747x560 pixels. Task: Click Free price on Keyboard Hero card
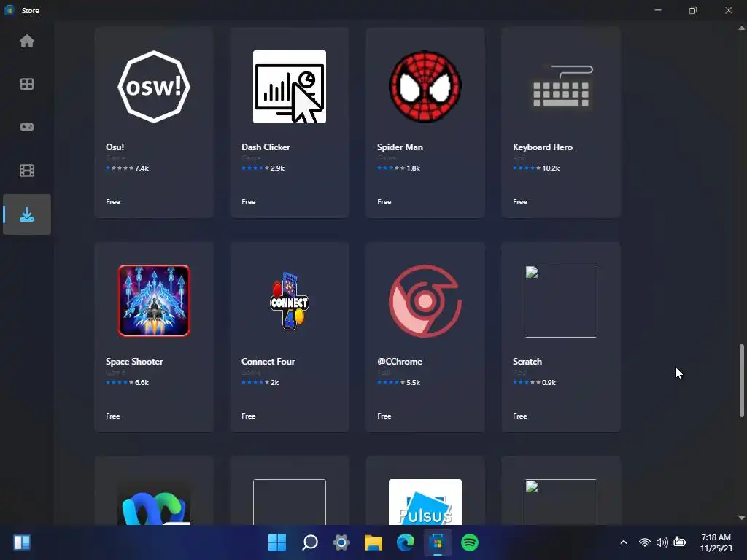coord(519,202)
